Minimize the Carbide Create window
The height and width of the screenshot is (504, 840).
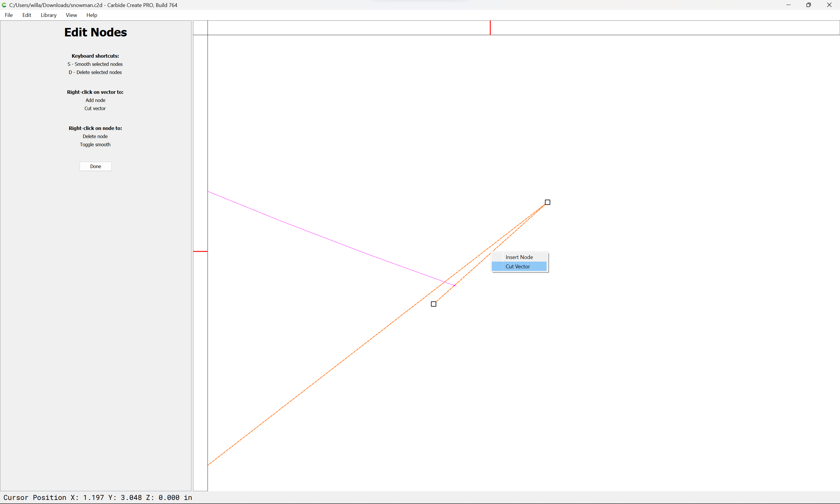click(x=788, y=5)
